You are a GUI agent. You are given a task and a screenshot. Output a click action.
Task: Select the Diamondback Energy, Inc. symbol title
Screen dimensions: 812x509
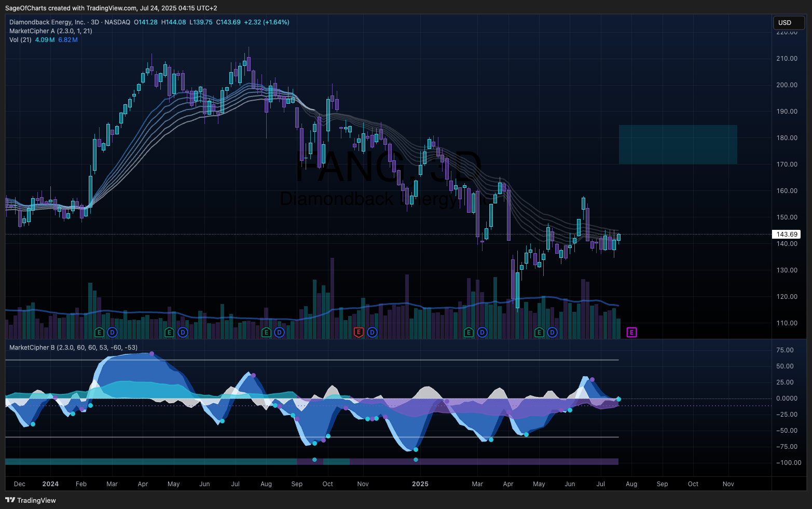47,22
